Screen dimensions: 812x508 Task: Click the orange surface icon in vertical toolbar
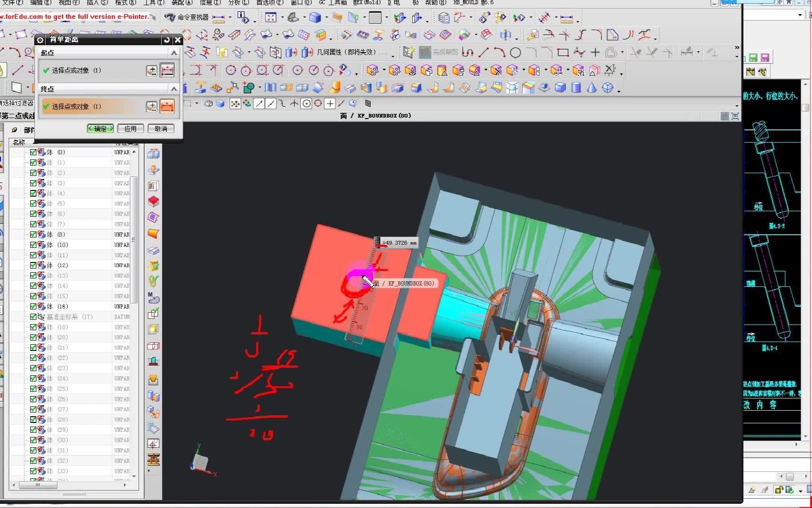(x=153, y=234)
